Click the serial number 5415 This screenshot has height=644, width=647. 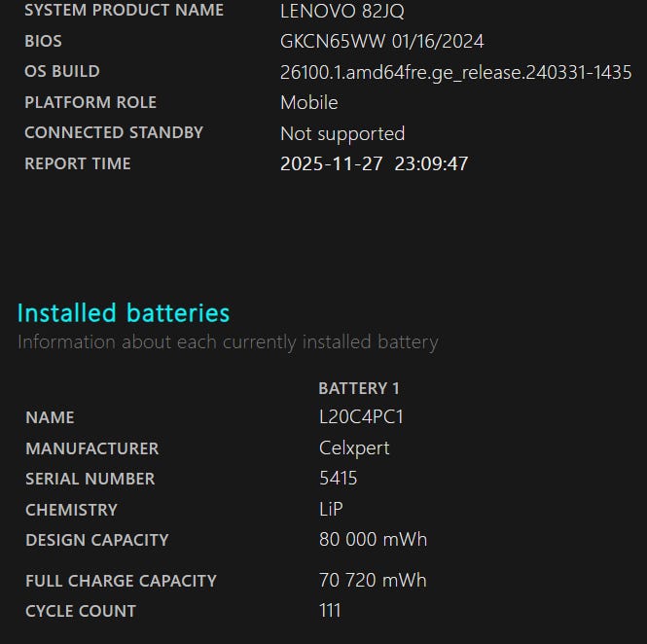(339, 479)
